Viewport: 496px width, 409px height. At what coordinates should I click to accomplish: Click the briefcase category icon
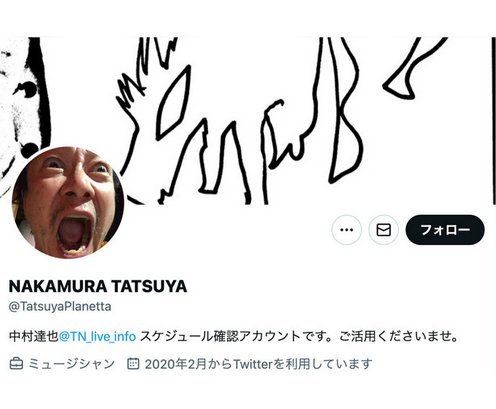point(16,364)
